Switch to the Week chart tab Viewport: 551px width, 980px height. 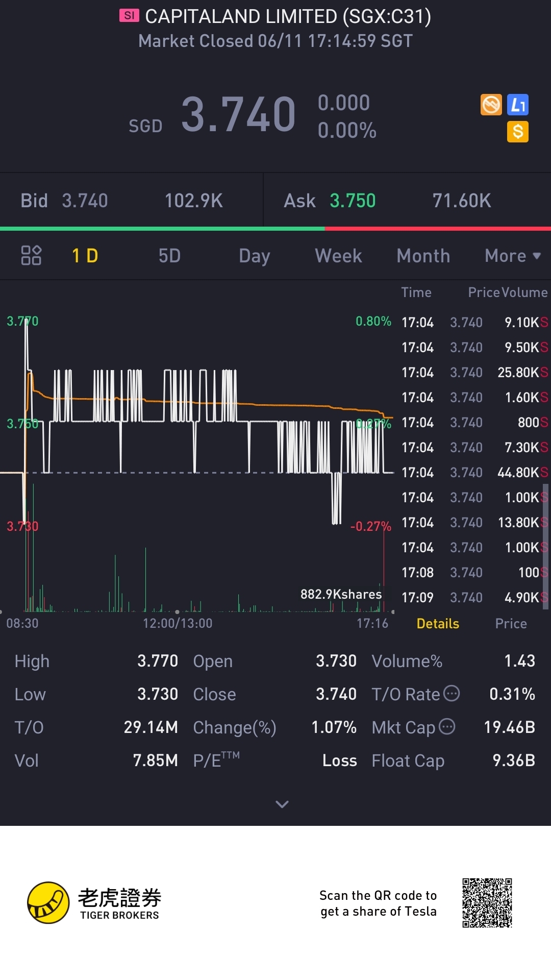pyautogui.click(x=339, y=256)
